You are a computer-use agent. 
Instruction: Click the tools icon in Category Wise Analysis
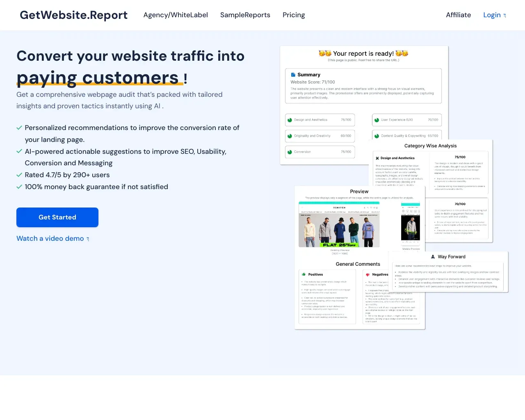[x=377, y=158]
